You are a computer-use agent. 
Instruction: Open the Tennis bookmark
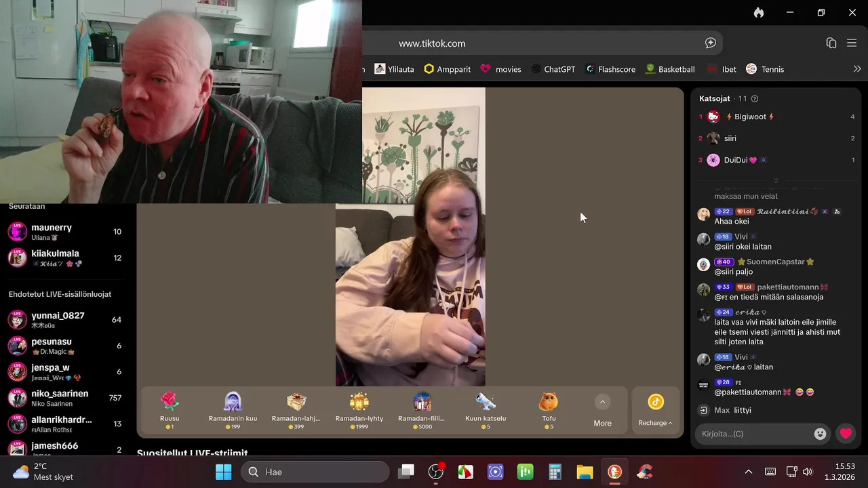(765, 69)
